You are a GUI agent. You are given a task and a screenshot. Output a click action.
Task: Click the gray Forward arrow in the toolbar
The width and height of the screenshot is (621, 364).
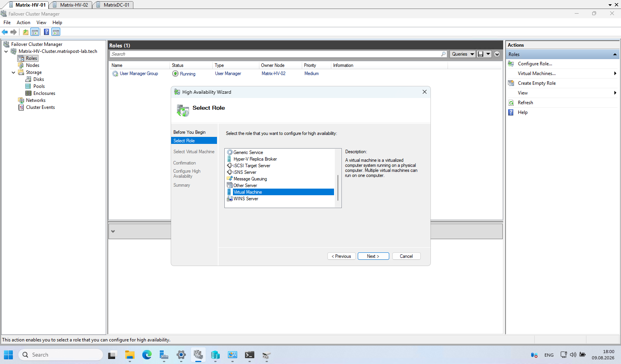click(14, 32)
